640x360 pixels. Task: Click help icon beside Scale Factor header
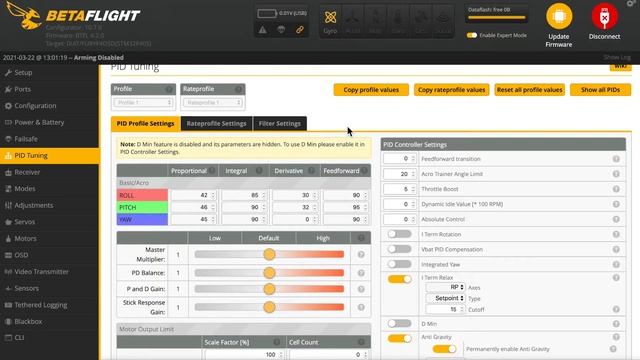pos(276,342)
